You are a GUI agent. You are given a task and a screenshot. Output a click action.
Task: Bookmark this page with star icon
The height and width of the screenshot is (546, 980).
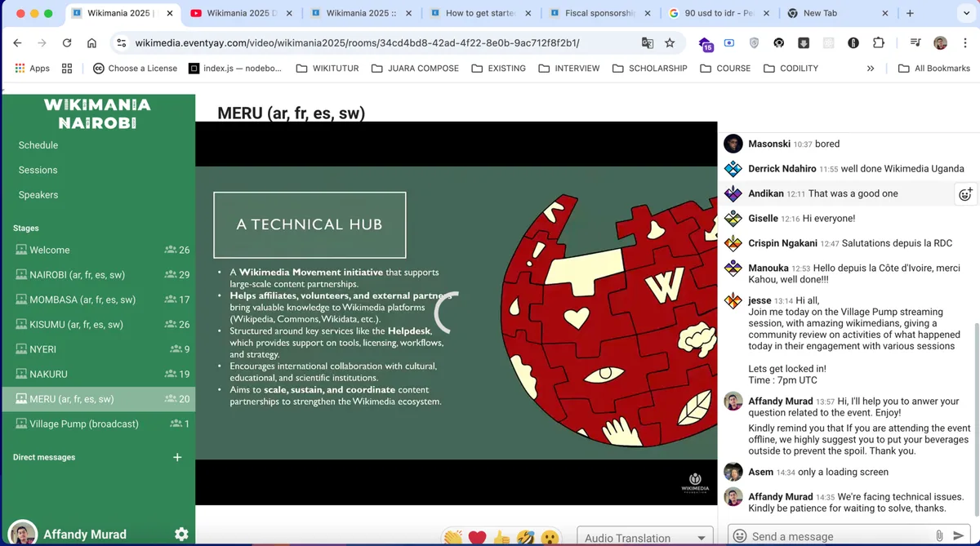tap(670, 43)
